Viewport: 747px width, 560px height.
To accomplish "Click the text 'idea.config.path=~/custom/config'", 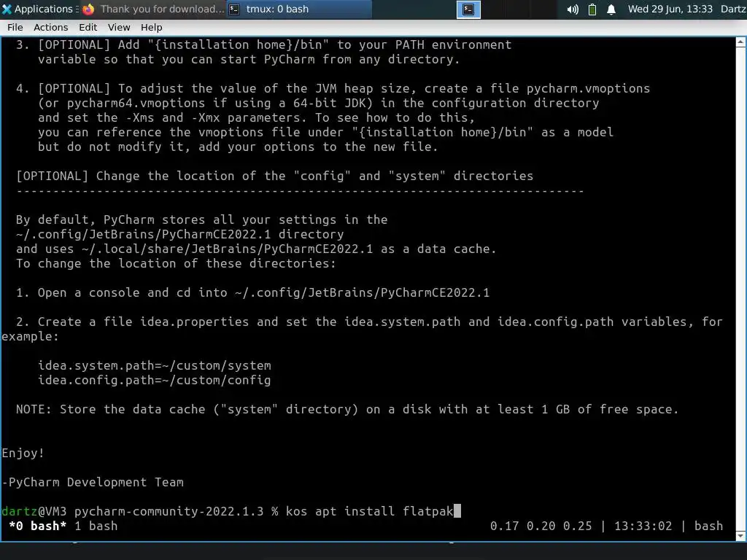I will [155, 380].
